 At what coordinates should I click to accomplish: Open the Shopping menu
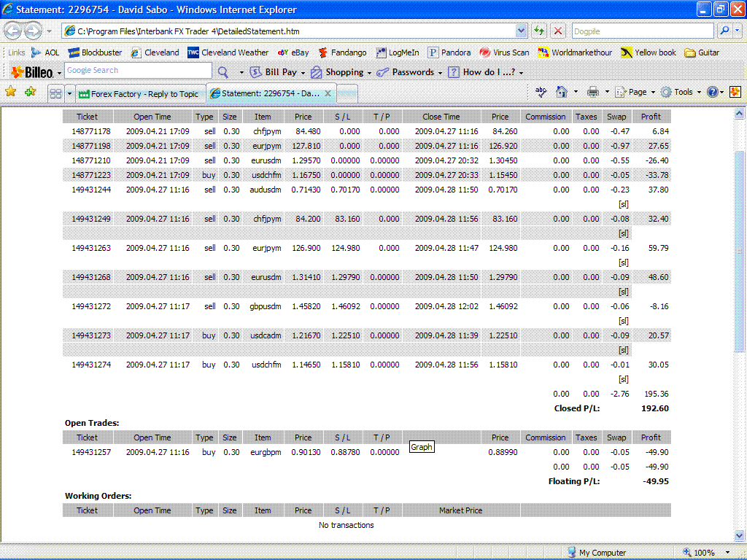pyautogui.click(x=341, y=72)
